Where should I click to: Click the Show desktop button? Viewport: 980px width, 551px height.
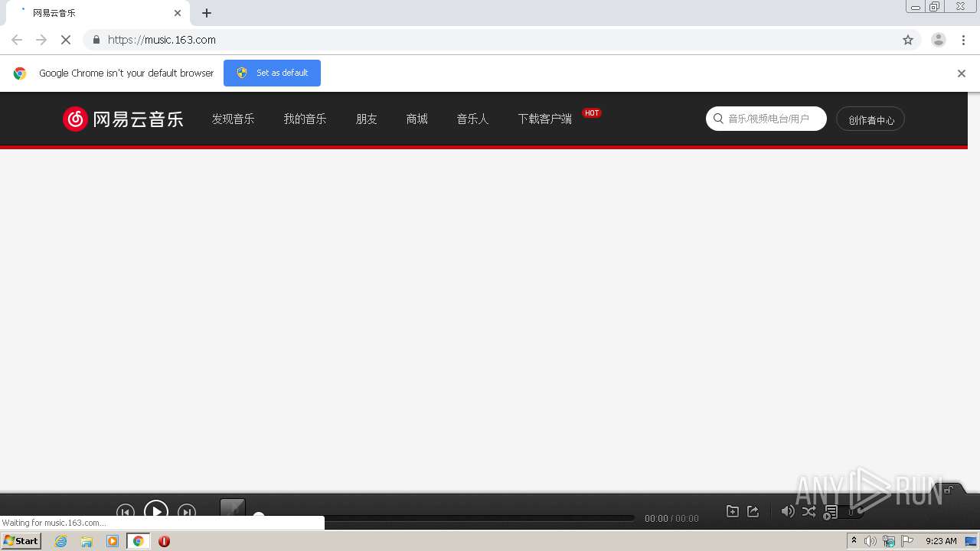(972, 541)
